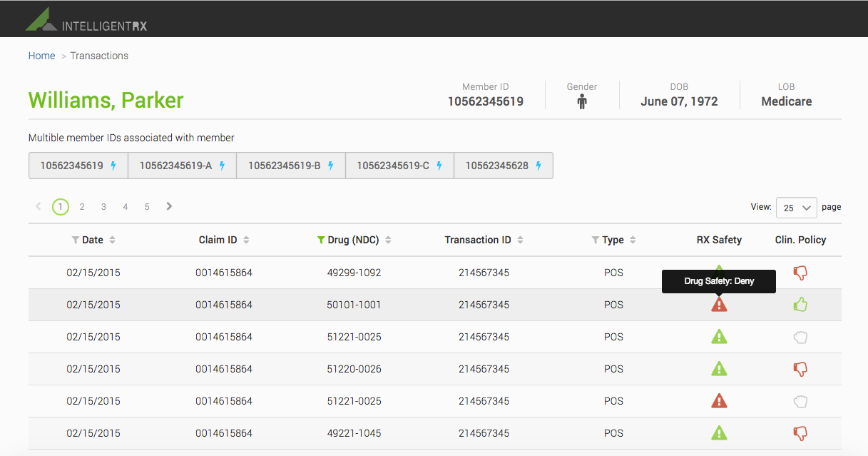
Task: Click the Transactions breadcrumb
Action: click(99, 56)
